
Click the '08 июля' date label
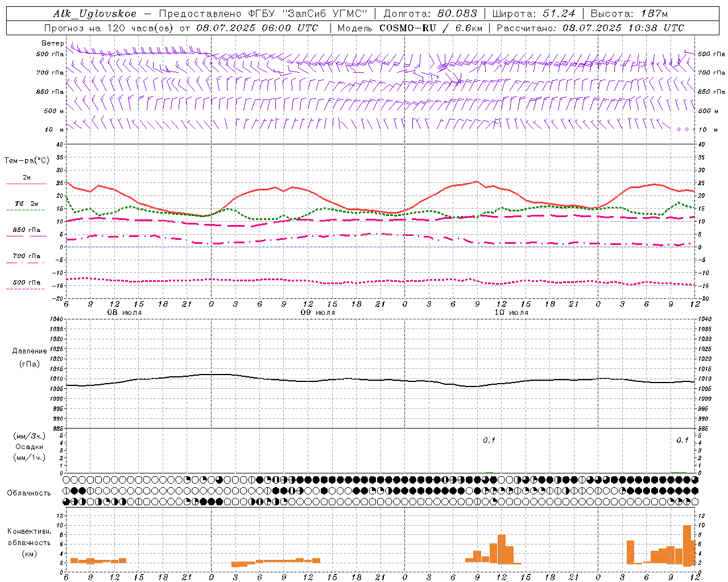(125, 313)
